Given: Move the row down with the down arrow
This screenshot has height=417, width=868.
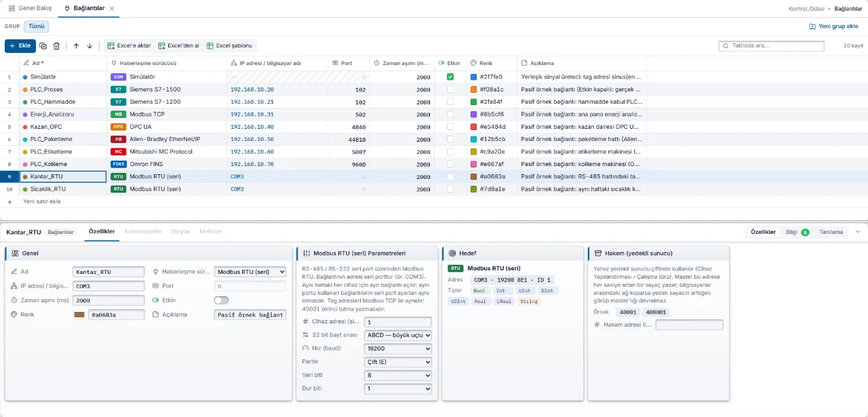Looking at the screenshot, I should pos(90,46).
